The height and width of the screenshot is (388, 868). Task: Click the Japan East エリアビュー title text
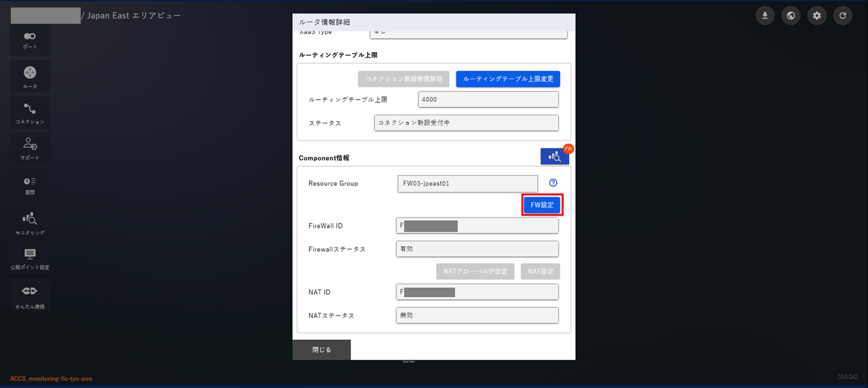tap(134, 15)
